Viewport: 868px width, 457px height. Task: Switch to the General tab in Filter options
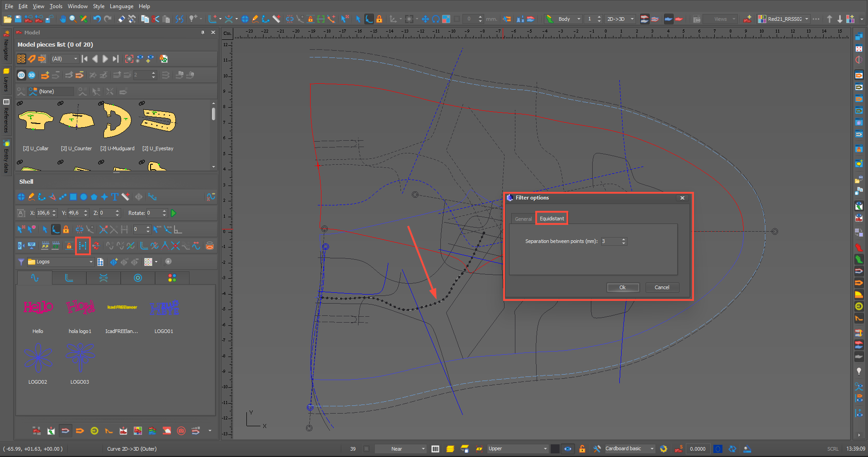pos(523,219)
